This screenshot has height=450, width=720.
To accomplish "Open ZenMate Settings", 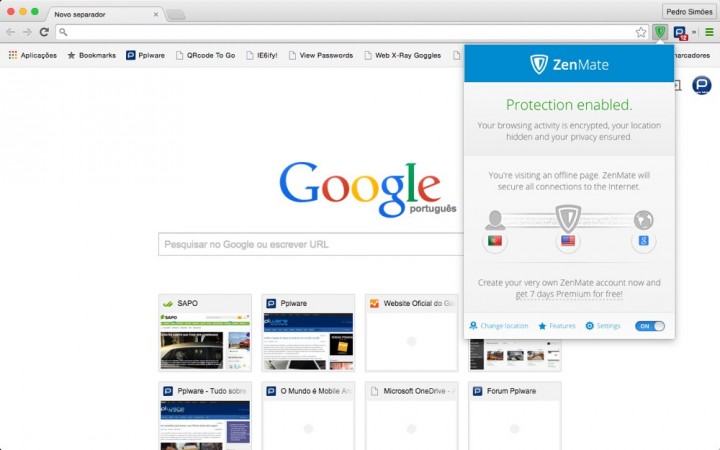I will click(603, 326).
